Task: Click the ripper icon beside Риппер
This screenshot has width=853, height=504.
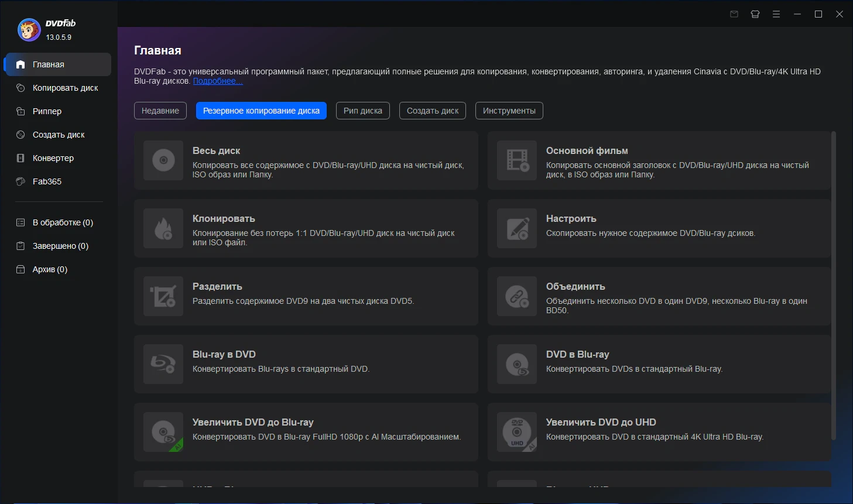Action: pos(20,111)
